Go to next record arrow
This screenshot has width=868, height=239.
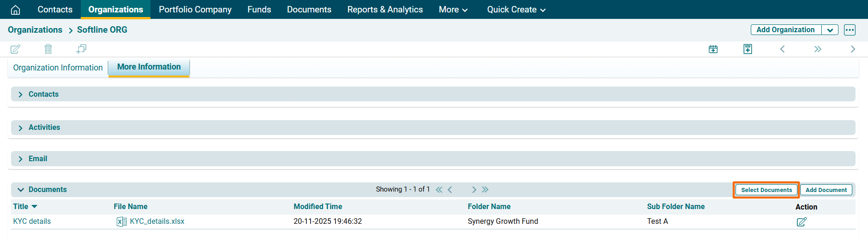(x=852, y=49)
